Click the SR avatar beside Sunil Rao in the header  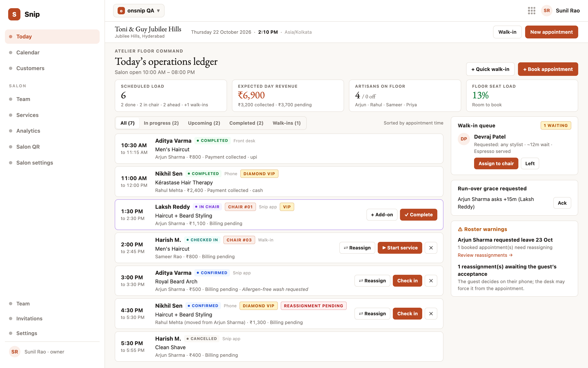(547, 11)
